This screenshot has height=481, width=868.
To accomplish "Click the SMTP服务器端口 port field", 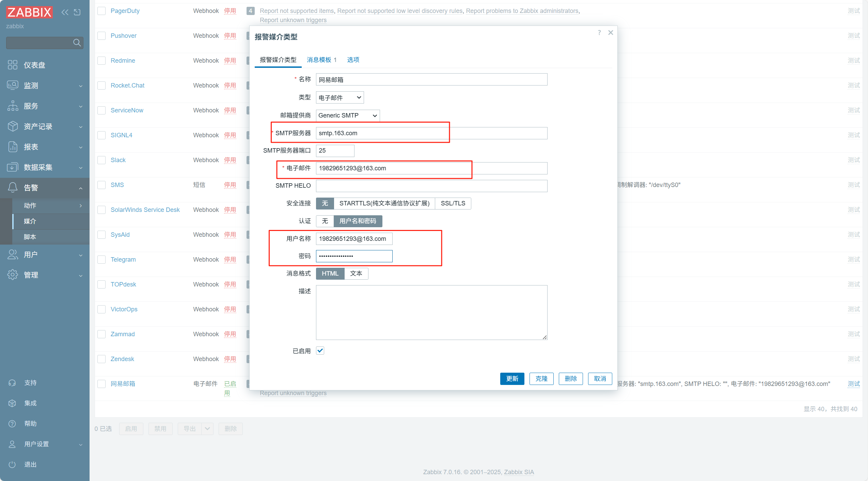I will click(335, 151).
